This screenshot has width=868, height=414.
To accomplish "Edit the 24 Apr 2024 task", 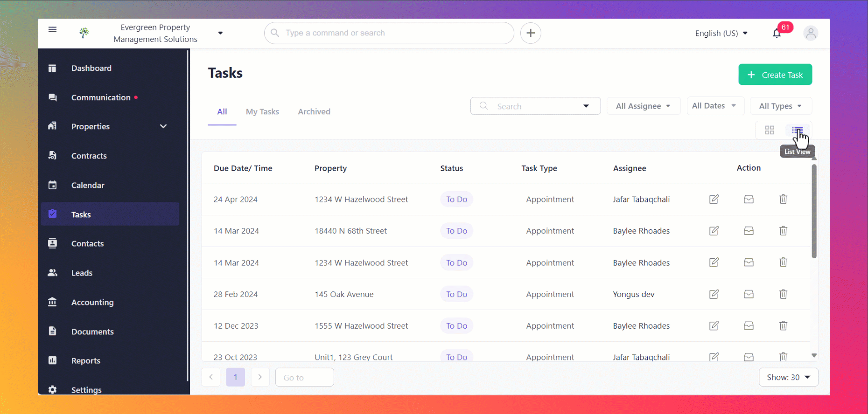I will (x=714, y=199).
